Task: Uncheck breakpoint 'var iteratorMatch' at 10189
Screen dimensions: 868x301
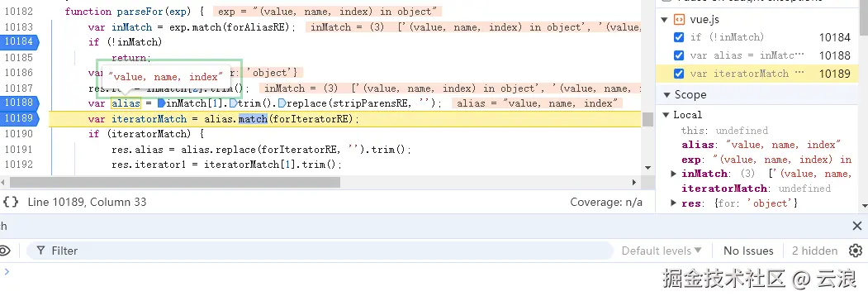Action: tap(679, 74)
